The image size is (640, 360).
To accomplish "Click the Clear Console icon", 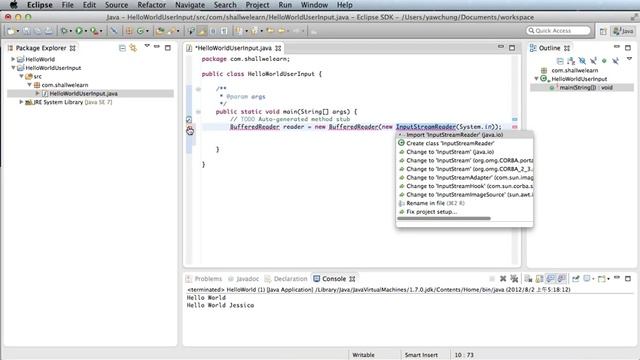I will 529,279.
